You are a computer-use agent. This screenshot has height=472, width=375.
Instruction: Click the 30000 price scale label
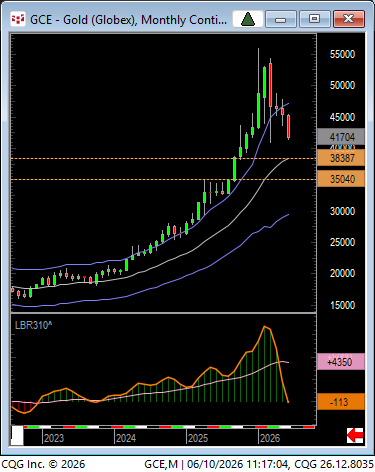click(x=342, y=211)
